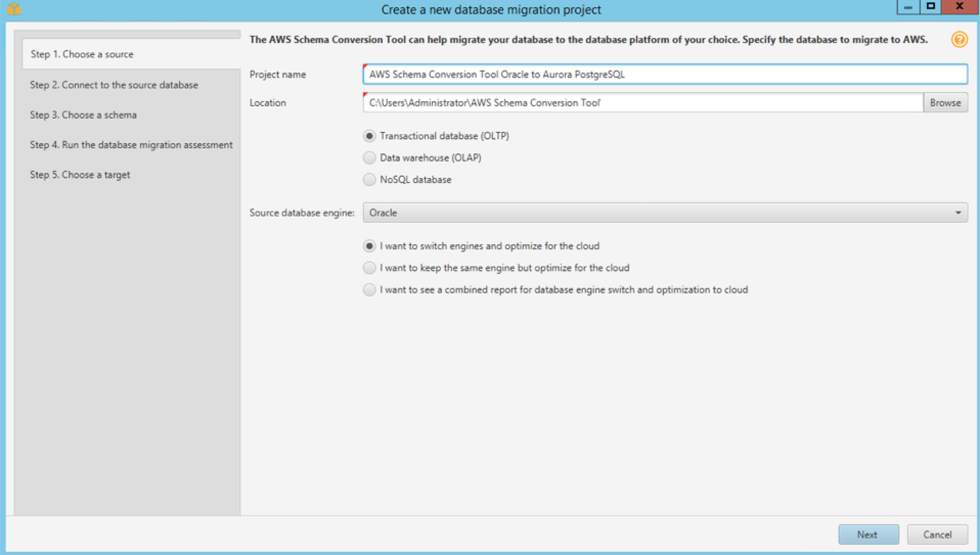Image resolution: width=980 pixels, height=555 pixels.
Task: Open Step 2. Connect to the source database
Action: click(114, 85)
